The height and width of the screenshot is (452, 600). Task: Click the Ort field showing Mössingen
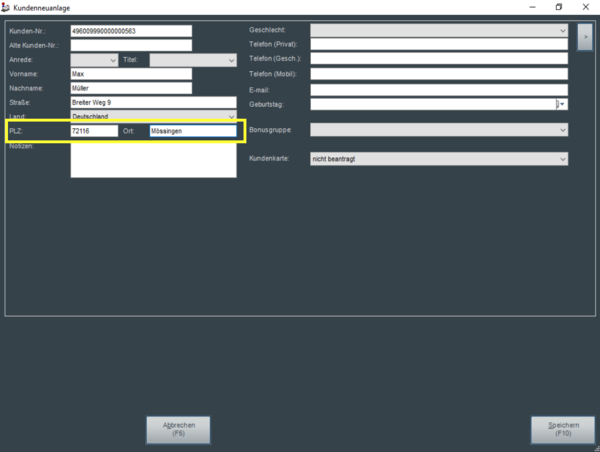[192, 131]
